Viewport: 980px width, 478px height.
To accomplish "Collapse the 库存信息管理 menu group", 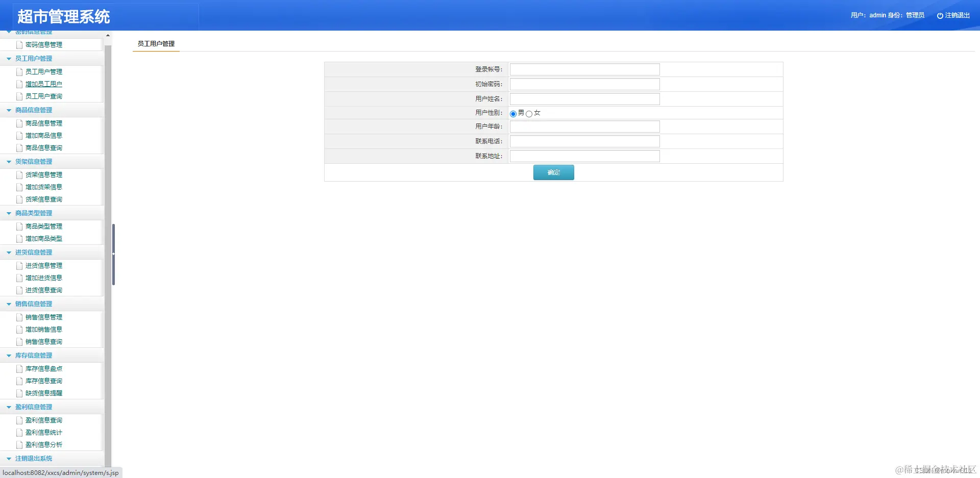I will coord(9,356).
